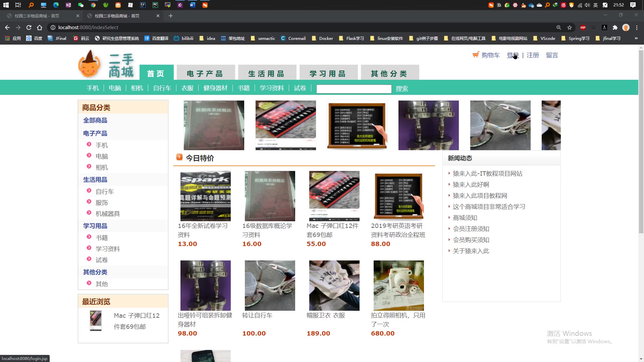The image size is (644, 362).
Task: Open the news item 关于猿来入此
Action: (471, 251)
